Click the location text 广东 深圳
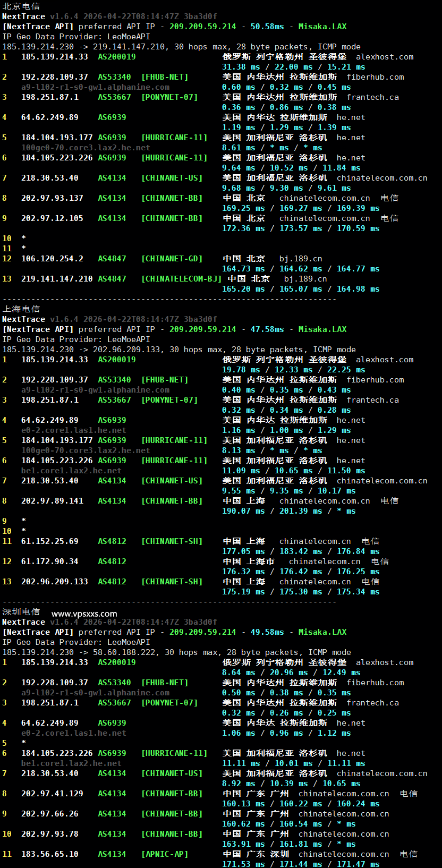The height and width of the screenshot is (868, 442). [x=268, y=854]
